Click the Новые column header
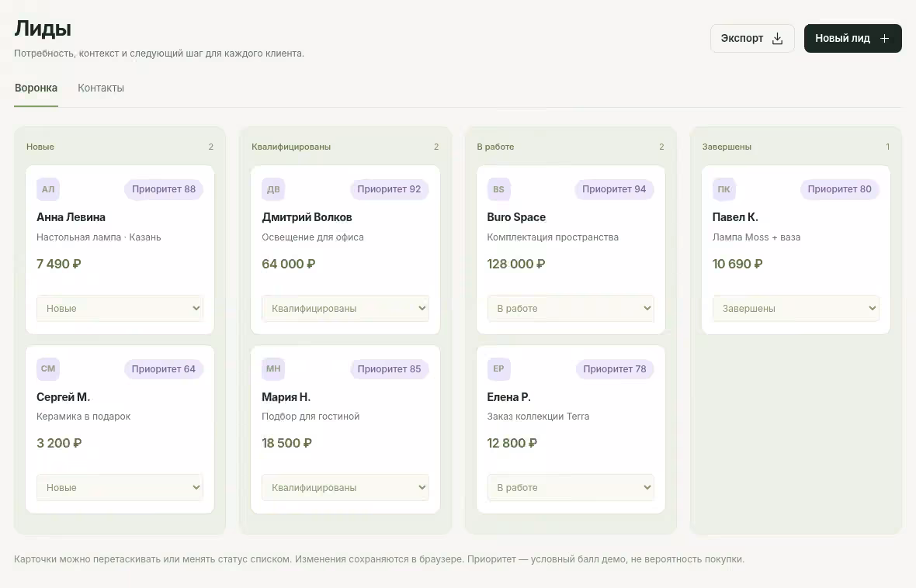 tap(40, 147)
